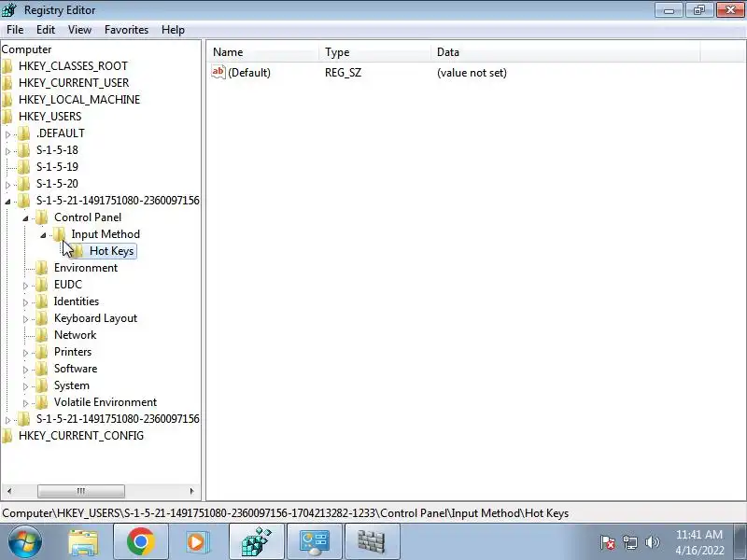
Task: Select the HKEY_USERS key
Action: pyautogui.click(x=50, y=116)
